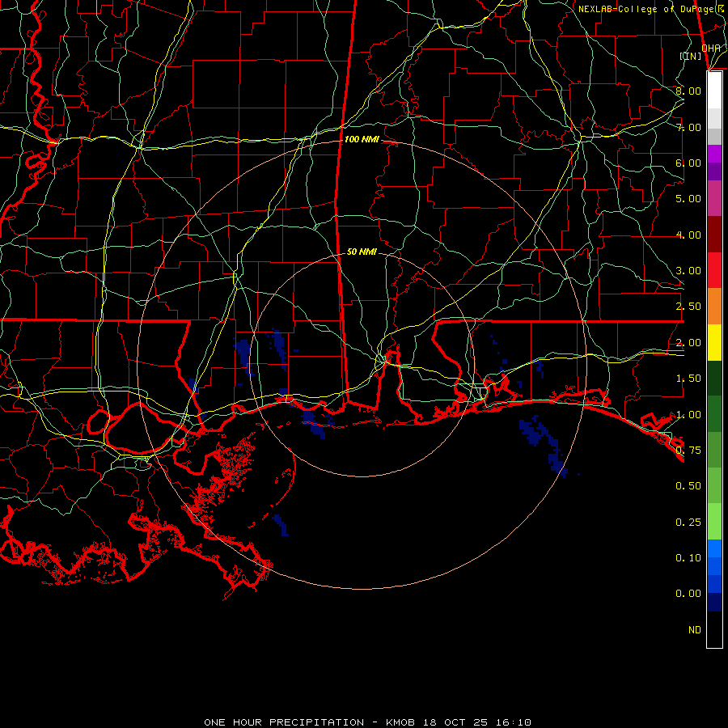The image size is (728, 728).
Task: Click the bright red legend swatch near 3.00
Action: tap(714, 270)
